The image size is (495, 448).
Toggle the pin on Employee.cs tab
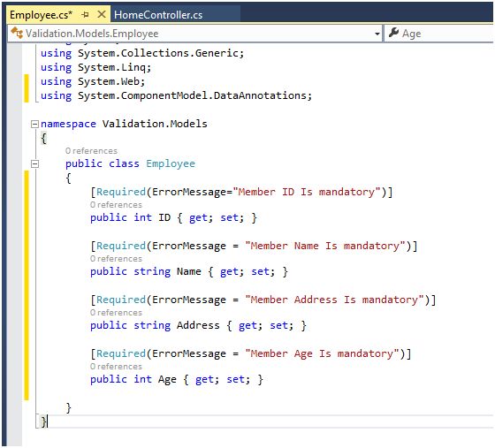click(85, 14)
